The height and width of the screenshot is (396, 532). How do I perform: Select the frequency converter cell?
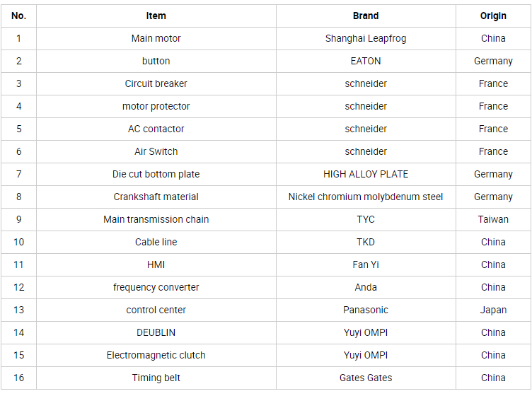(156, 288)
